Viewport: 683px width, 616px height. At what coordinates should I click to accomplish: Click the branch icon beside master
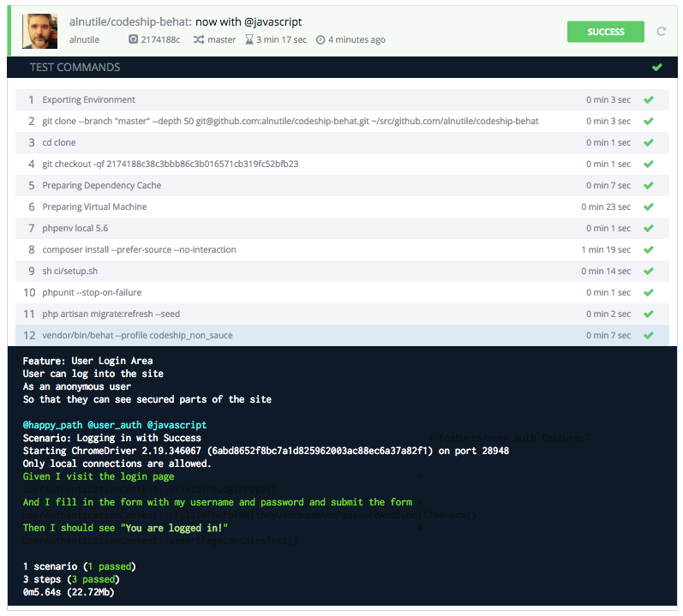coord(199,39)
